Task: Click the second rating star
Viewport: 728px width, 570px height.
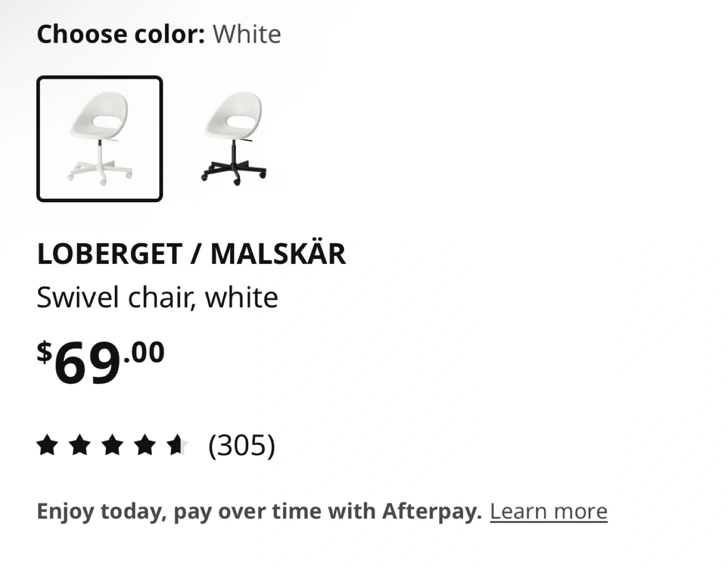Action: click(x=79, y=446)
